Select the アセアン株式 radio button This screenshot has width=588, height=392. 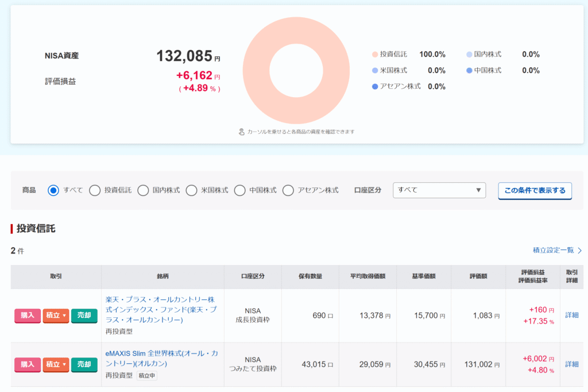point(288,190)
